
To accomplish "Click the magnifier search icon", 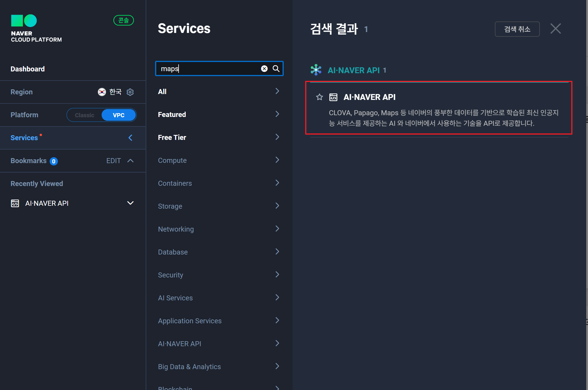I will pyautogui.click(x=276, y=68).
